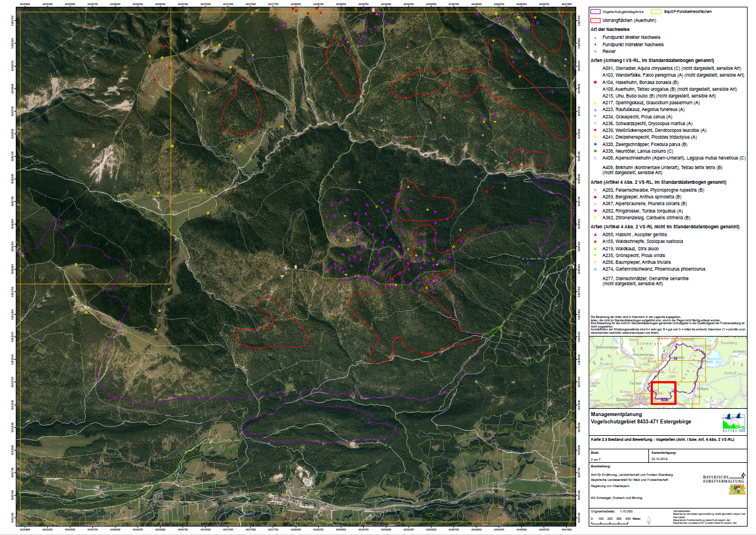Click the blue dot Zwergschnäpper legend symbol
The image size is (756, 535).
pos(595,144)
